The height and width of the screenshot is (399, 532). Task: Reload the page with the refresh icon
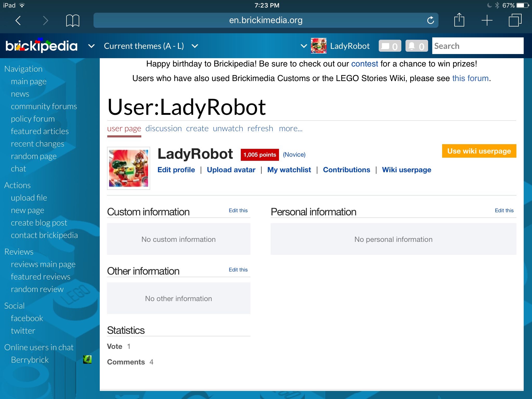tap(430, 20)
